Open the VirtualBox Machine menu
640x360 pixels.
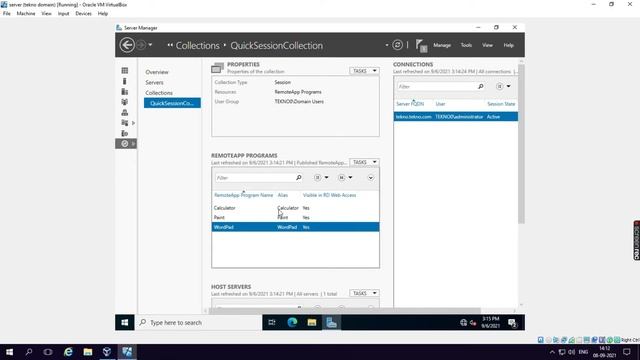(26, 13)
